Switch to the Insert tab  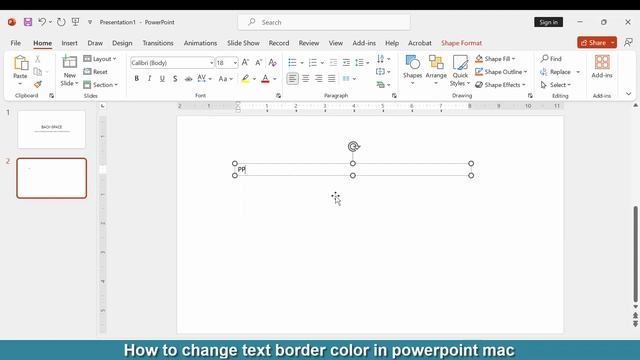tap(69, 43)
